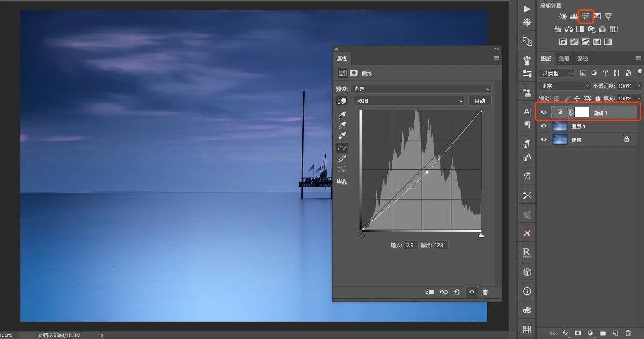Hide the 图层 1 layer

click(x=544, y=126)
